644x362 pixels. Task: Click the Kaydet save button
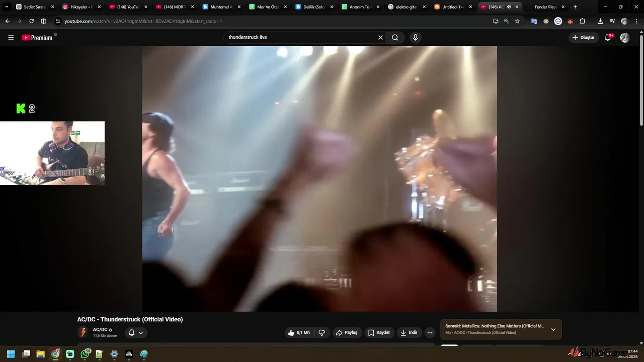click(379, 332)
